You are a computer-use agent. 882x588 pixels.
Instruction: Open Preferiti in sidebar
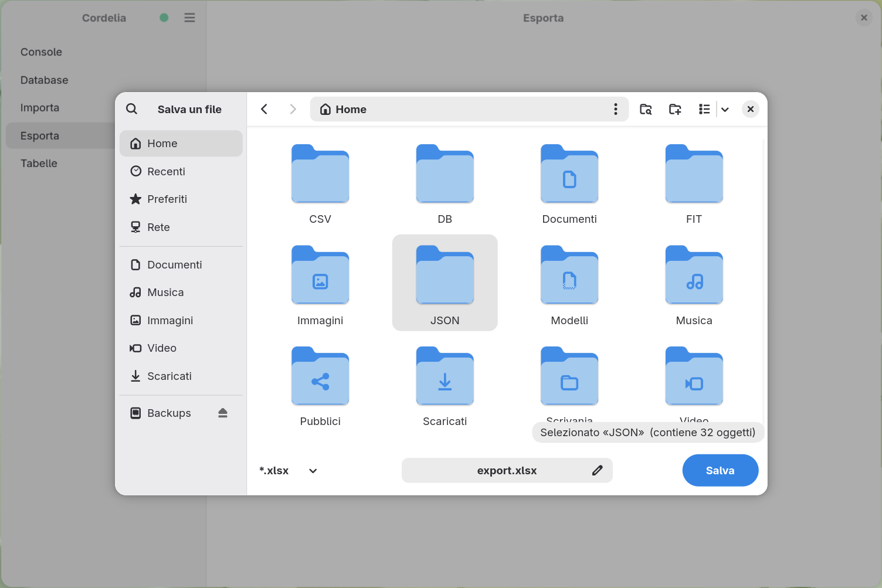pos(181,199)
